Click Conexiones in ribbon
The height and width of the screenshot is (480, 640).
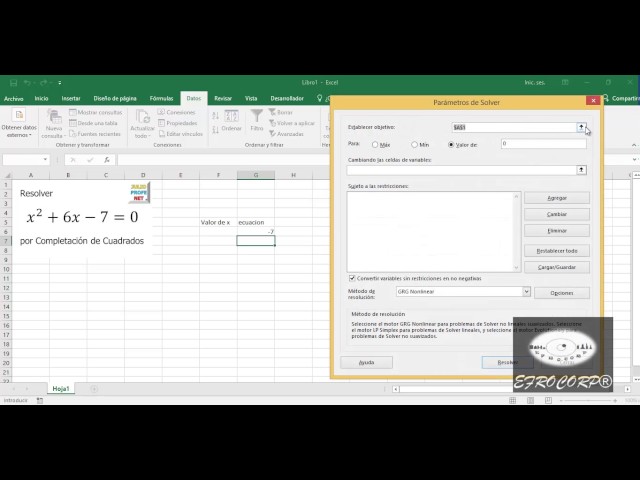pyautogui.click(x=177, y=112)
